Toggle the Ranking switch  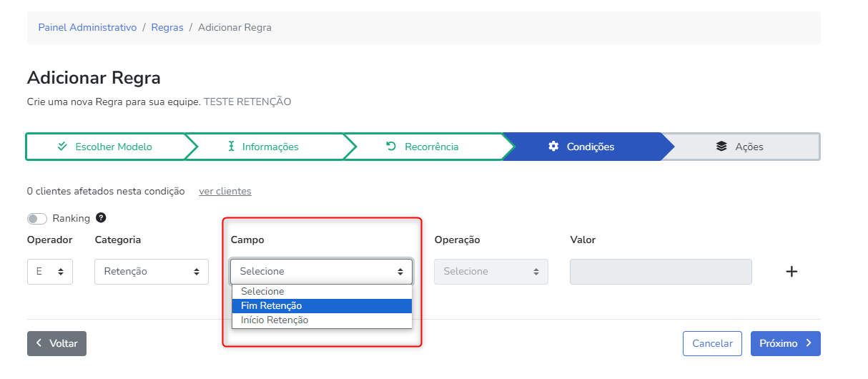(x=37, y=219)
